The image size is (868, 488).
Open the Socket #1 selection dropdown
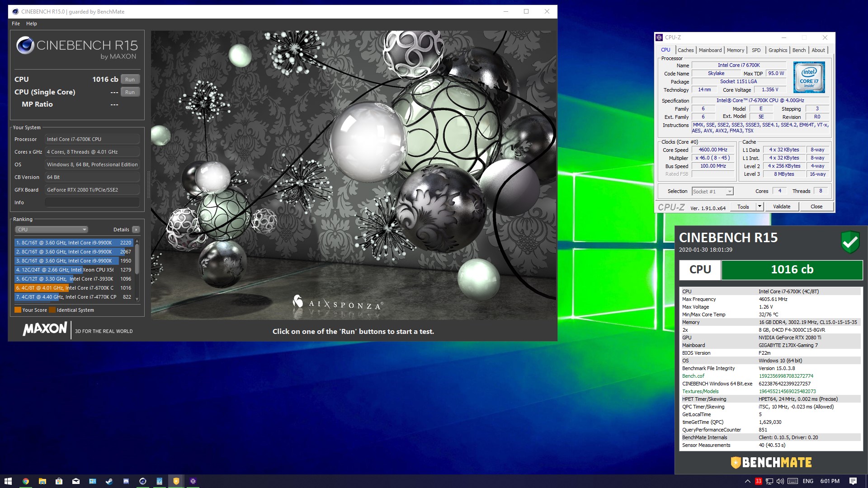pyautogui.click(x=712, y=192)
